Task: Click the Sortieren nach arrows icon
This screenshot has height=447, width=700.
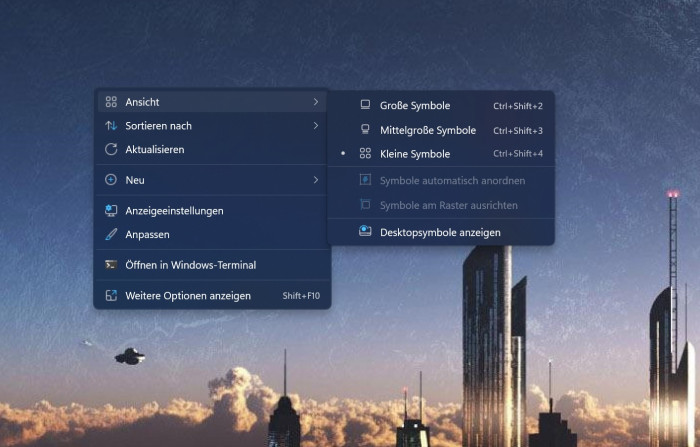Action: [111, 125]
